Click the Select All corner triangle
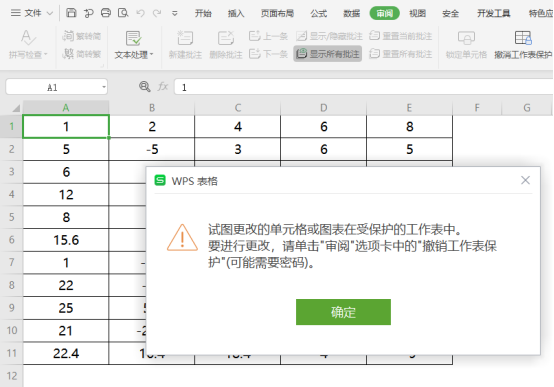 pyautogui.click(x=16, y=108)
